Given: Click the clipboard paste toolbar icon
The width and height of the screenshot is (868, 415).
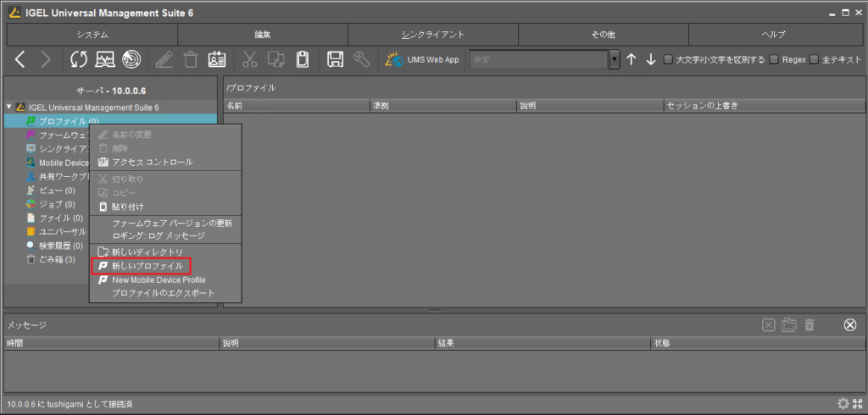Looking at the screenshot, I should click(302, 59).
